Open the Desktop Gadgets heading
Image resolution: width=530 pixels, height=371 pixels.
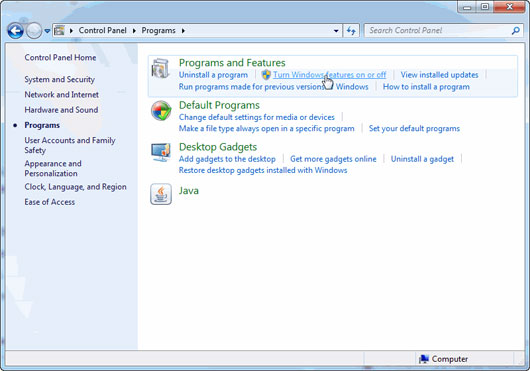coord(218,147)
